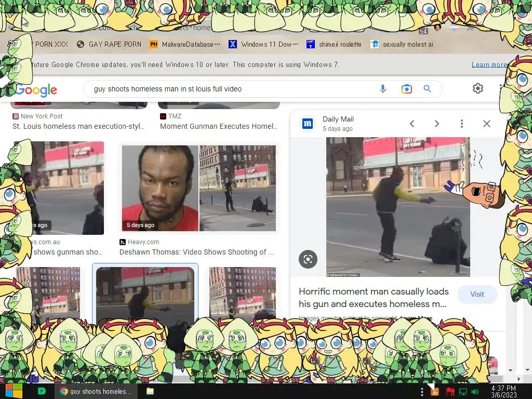Go to next image in preview panel
The height and width of the screenshot is (399, 532).
pos(437,124)
